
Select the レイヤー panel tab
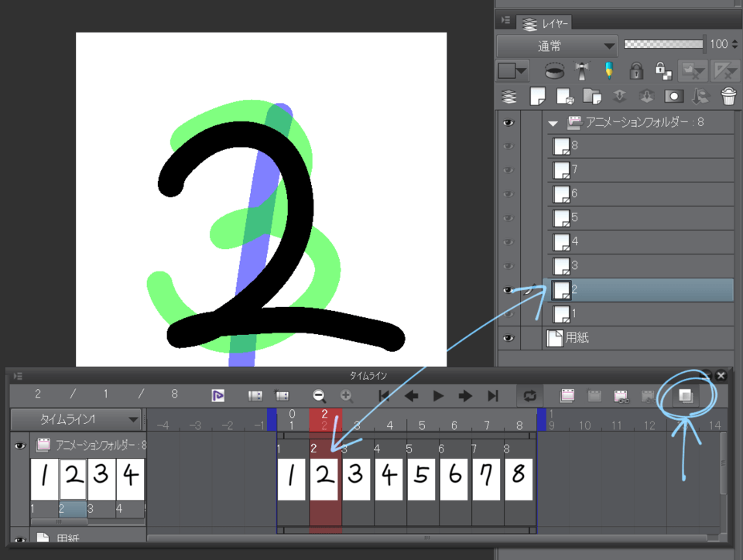[x=545, y=24]
